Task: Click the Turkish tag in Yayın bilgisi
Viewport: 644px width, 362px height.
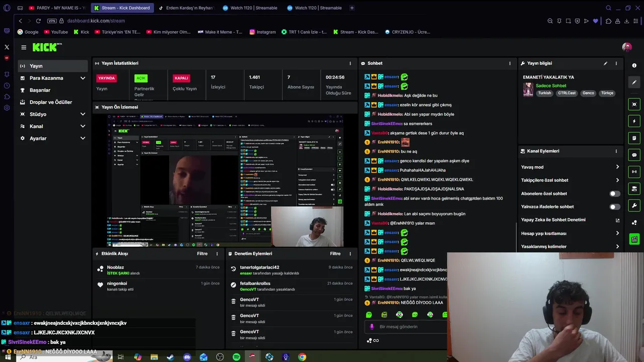Action: [x=544, y=93]
